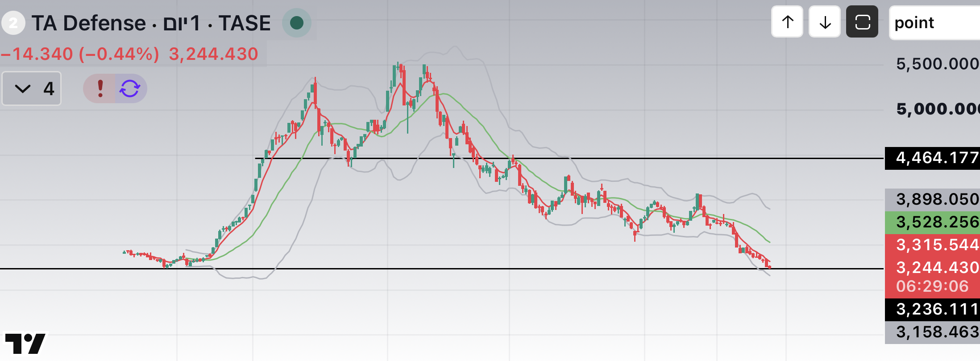
Task: Click the red 3,315.544 indicator price label
Action: pyautogui.click(x=933, y=245)
